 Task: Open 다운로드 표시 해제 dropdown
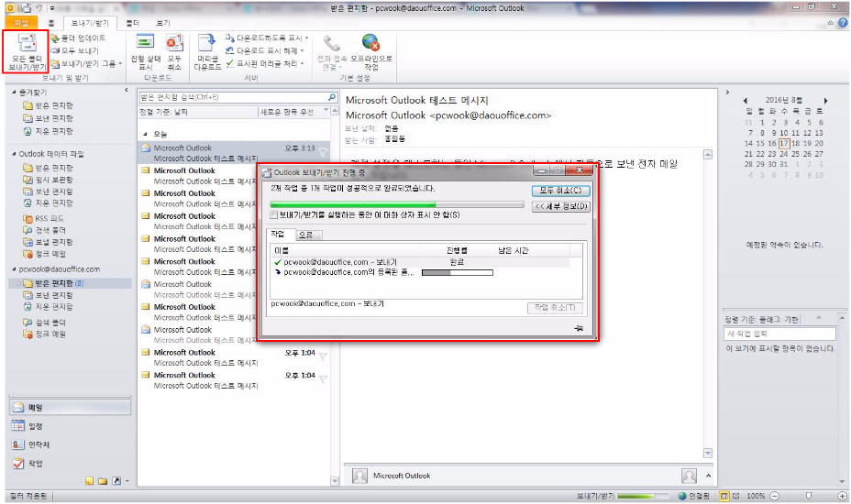(x=265, y=50)
